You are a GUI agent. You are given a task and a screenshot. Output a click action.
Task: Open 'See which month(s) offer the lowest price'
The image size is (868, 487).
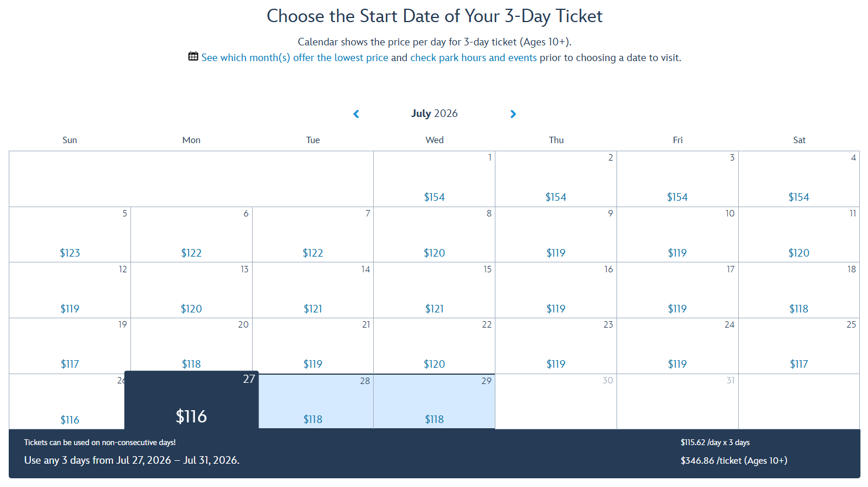[295, 58]
